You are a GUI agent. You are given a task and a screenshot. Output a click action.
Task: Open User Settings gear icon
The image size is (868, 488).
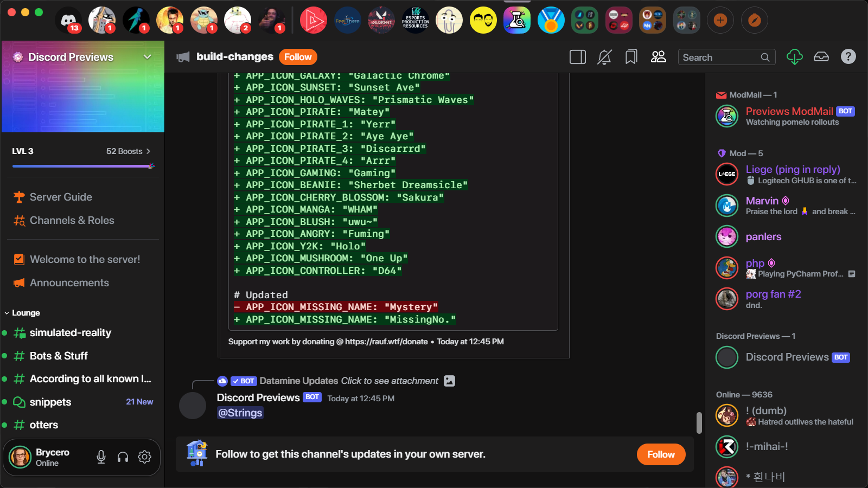tap(144, 457)
